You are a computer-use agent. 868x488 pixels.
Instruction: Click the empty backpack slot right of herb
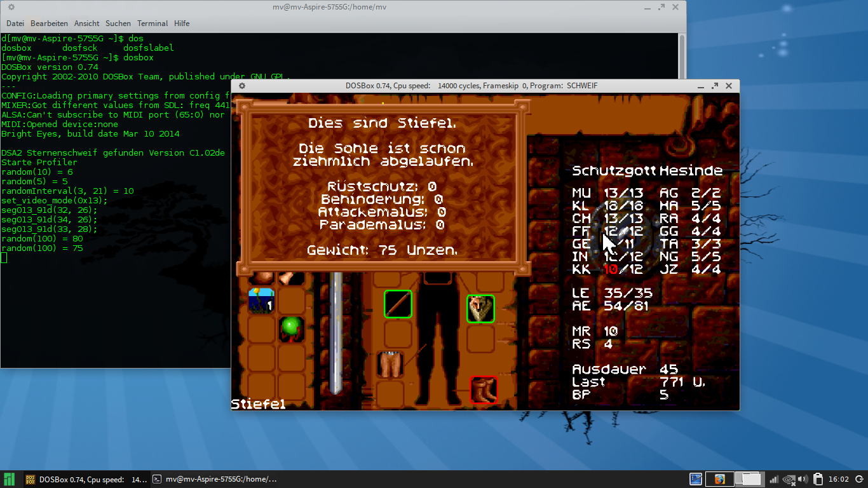(x=292, y=301)
